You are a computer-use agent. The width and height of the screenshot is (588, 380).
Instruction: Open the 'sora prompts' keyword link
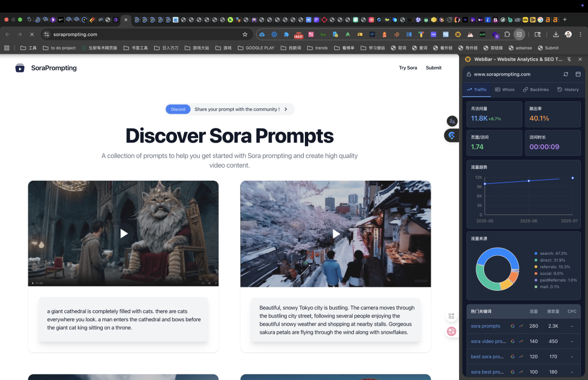pyautogui.click(x=485, y=326)
